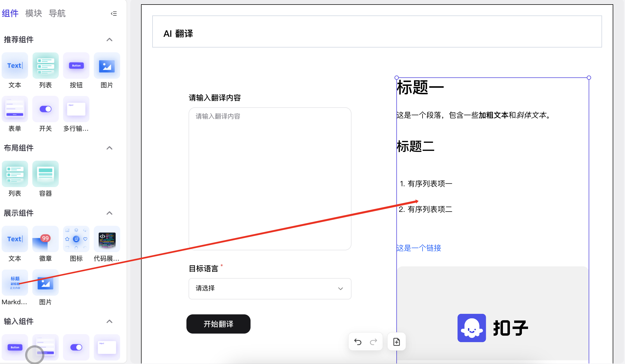This screenshot has height=364, width=625.
Task: Collapse the 展示组件 section
Action: (x=110, y=213)
